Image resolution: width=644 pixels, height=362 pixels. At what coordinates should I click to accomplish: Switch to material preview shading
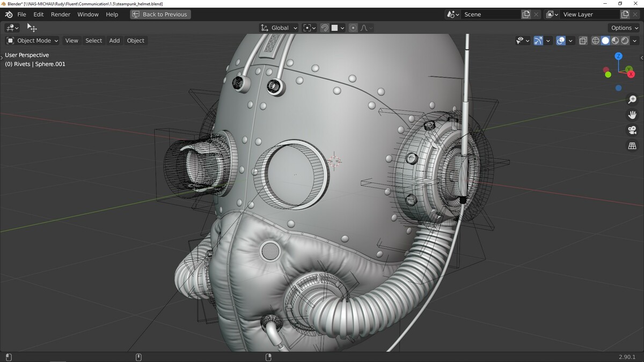coord(615,41)
